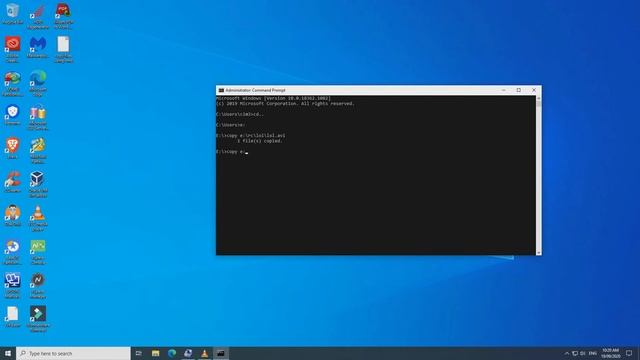Image resolution: width=640 pixels, height=360 pixels.
Task: Open the blue shield security app shortcut
Action: (x=12, y=114)
